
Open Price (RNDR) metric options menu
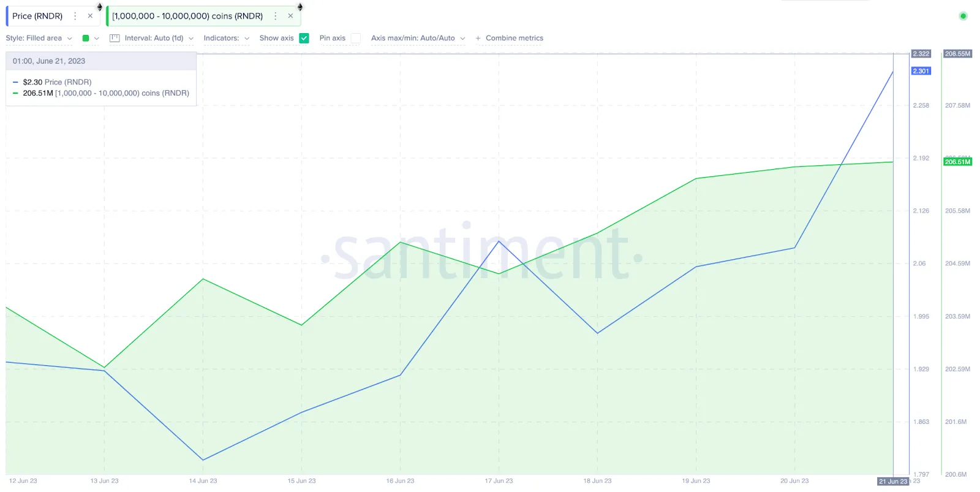[75, 16]
